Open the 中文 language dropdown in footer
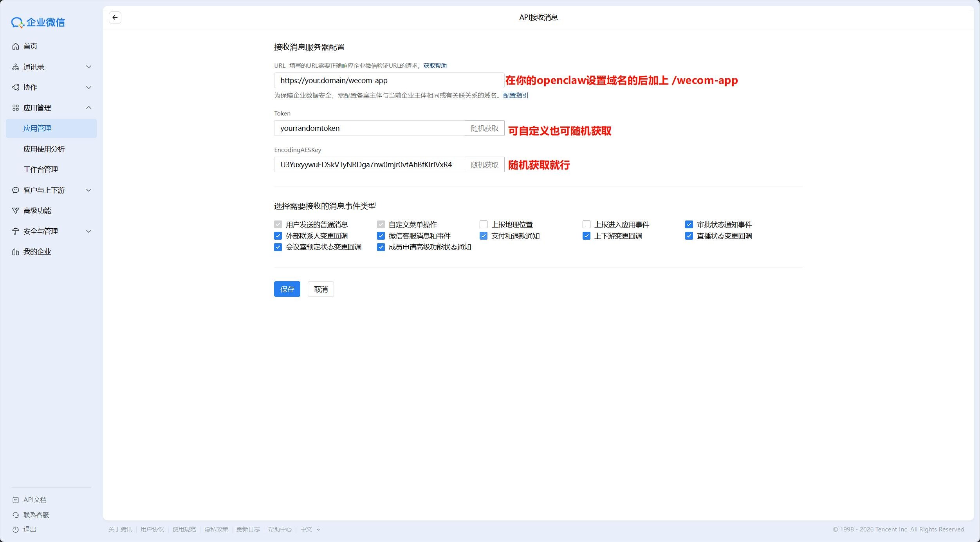Image resolution: width=980 pixels, height=542 pixels. [310, 529]
